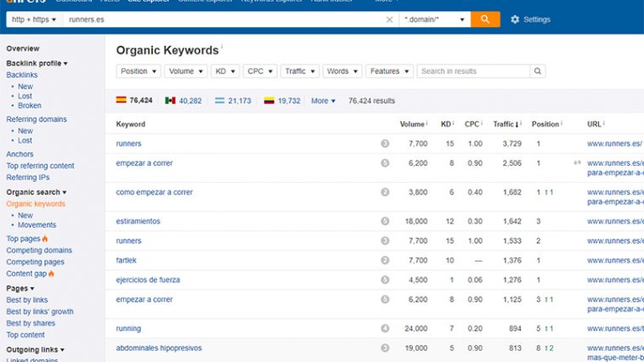Open the 'fartlek' keyword link
644x362 pixels.
[x=126, y=260]
